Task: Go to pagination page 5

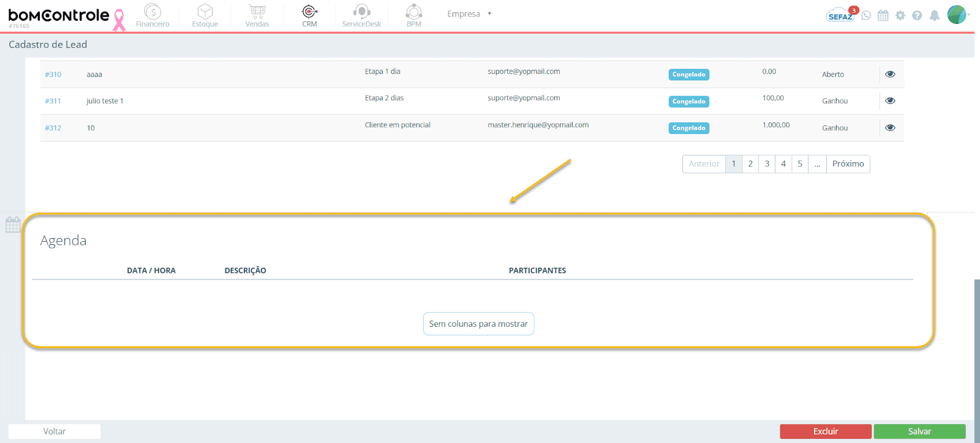Action: click(x=800, y=164)
